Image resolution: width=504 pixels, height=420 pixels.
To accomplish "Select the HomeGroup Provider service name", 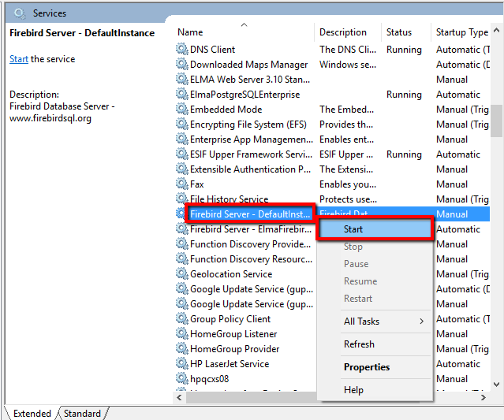I will (234, 349).
